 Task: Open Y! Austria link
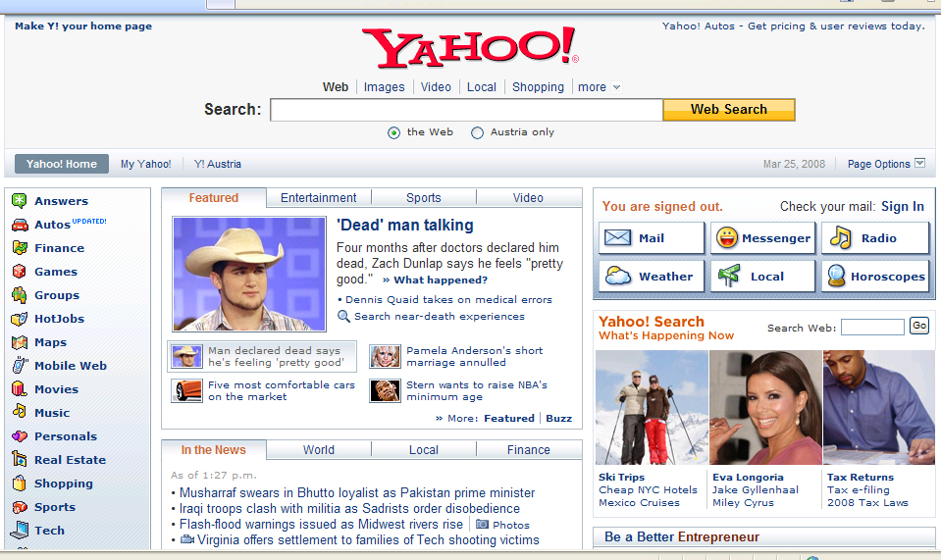(x=217, y=164)
